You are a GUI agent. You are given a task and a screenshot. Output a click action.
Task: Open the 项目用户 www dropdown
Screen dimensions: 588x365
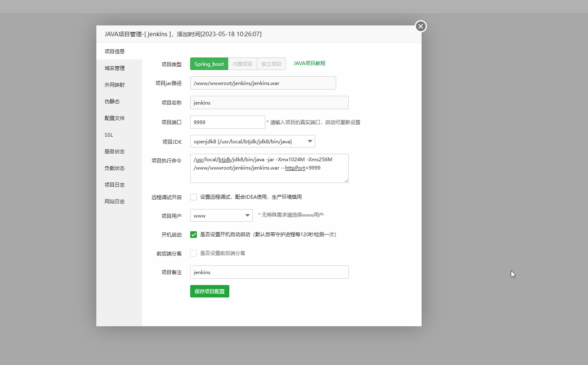pos(221,215)
